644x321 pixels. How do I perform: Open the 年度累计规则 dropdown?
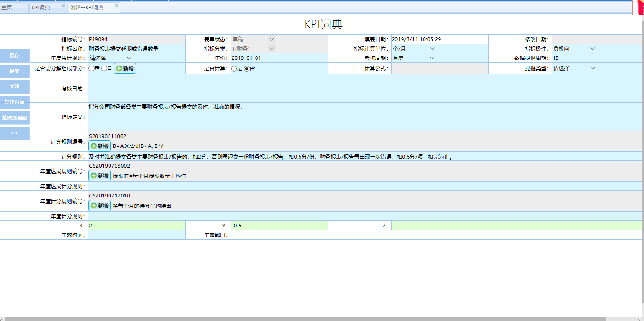click(x=111, y=58)
